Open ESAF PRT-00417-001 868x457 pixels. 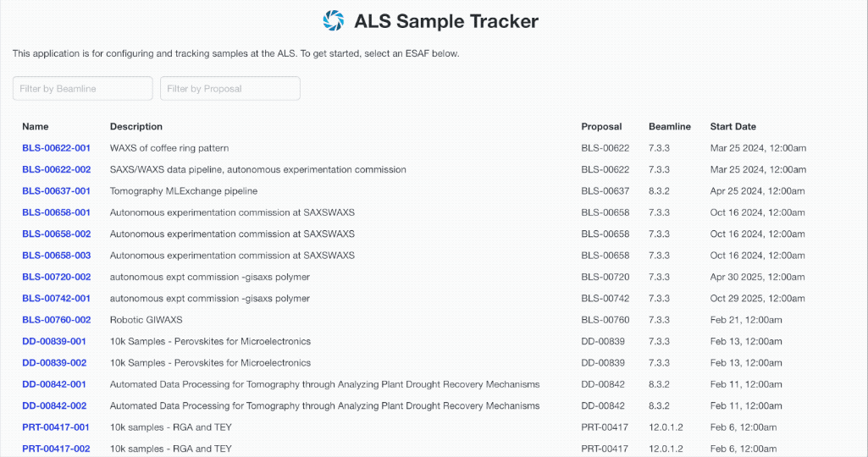[x=56, y=427]
